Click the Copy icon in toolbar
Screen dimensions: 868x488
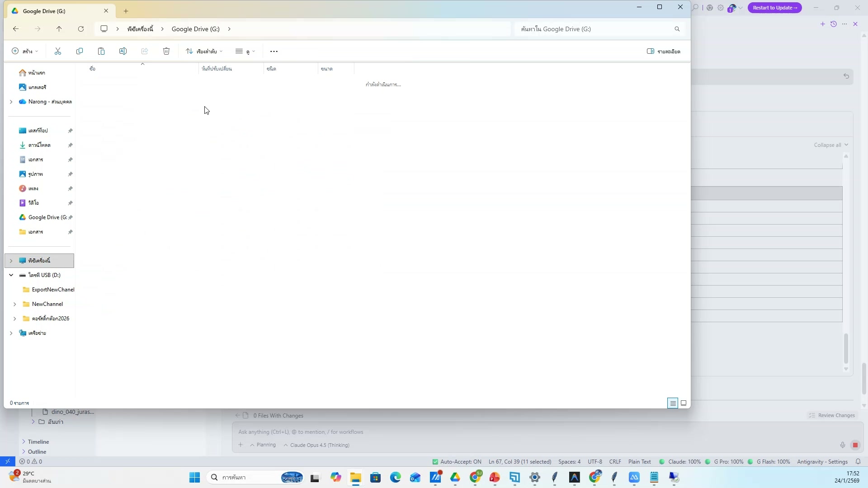(x=80, y=52)
